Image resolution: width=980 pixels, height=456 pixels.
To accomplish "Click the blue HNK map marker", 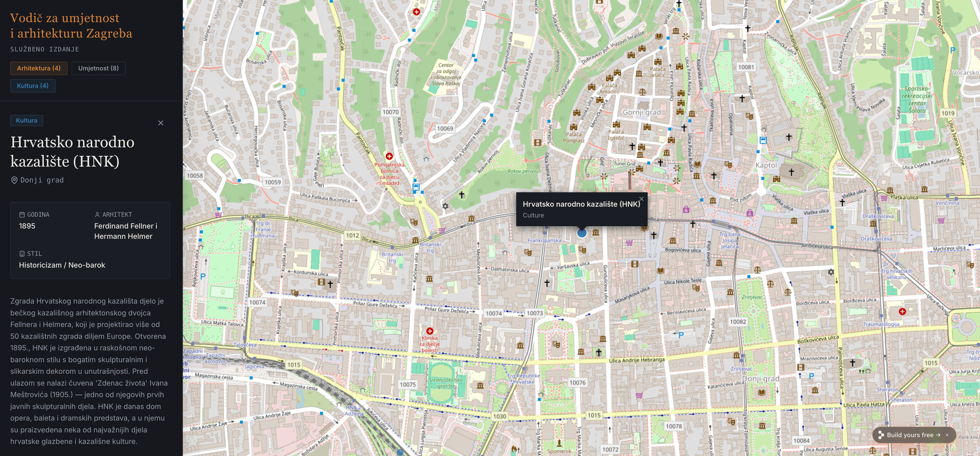I will point(582,233).
